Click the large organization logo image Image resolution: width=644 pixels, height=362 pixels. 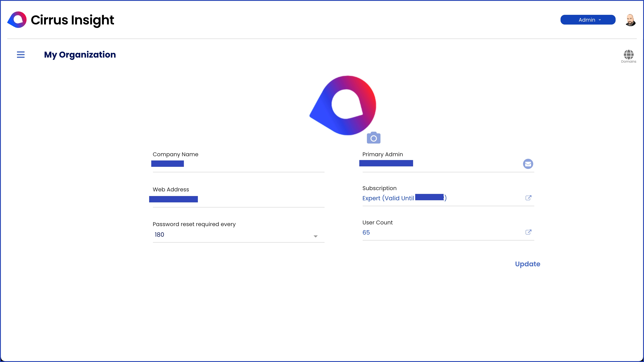pos(343,105)
